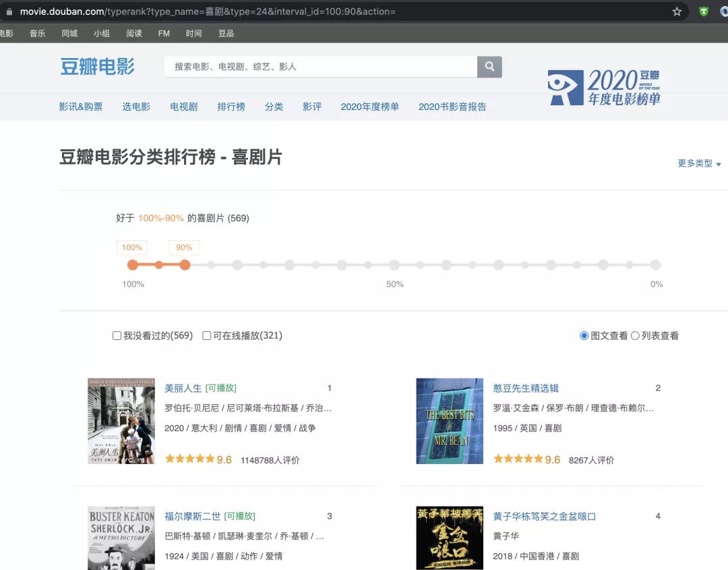The height and width of the screenshot is (570, 728).
Task: Open 选电影 nav item
Action: (x=136, y=107)
